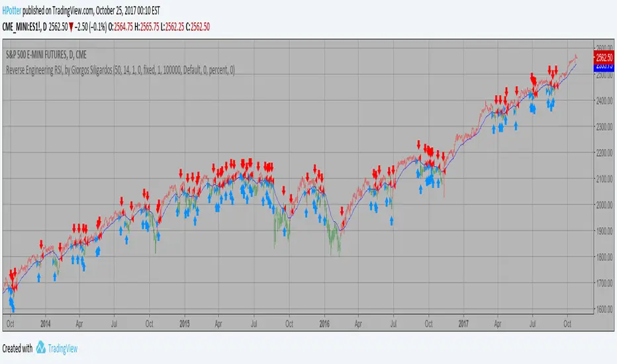Select the CME_MINI:ES1! symbol label

[21, 27]
